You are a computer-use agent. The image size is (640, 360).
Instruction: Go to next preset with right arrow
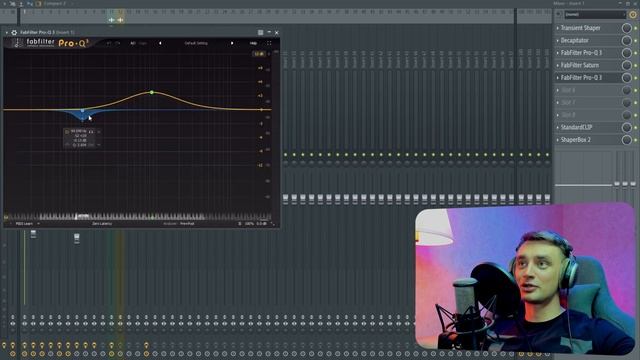pos(232,43)
